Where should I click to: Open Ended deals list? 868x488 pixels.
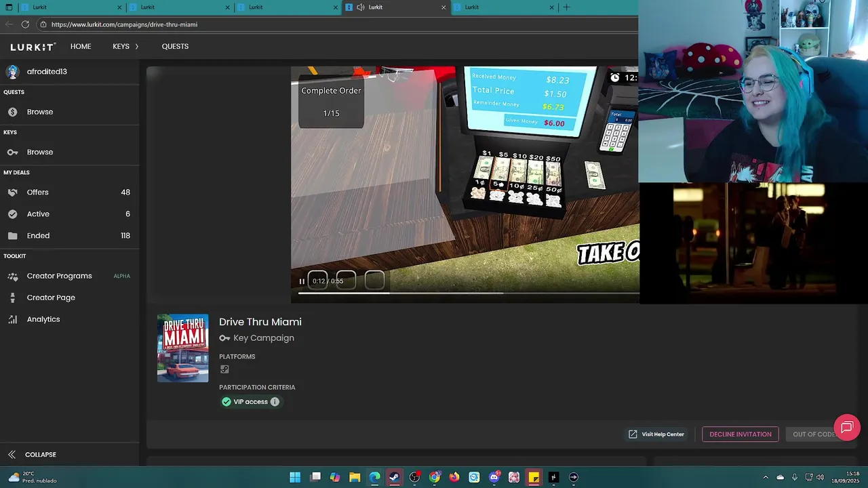[69, 236]
